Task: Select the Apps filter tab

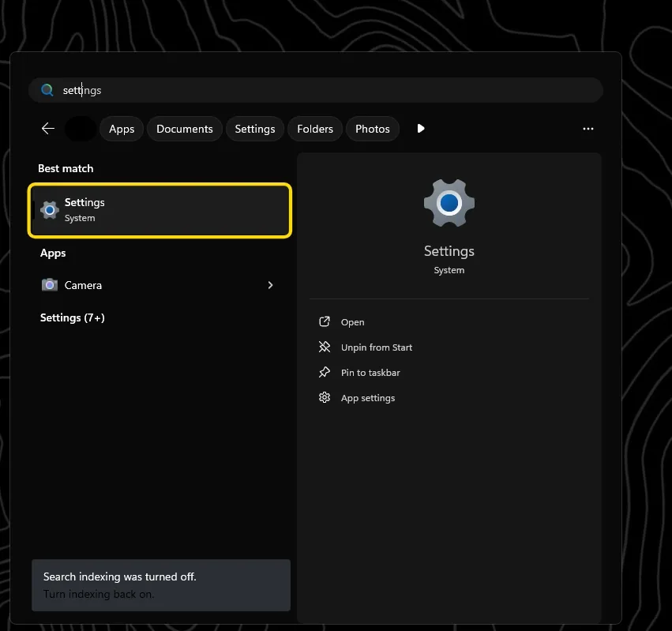Action: tap(122, 129)
